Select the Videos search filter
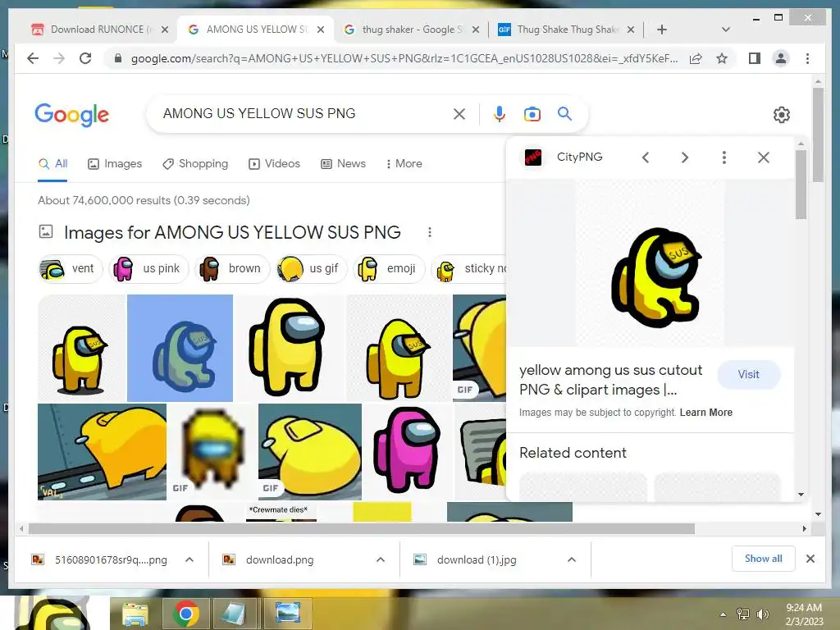 pos(274,163)
